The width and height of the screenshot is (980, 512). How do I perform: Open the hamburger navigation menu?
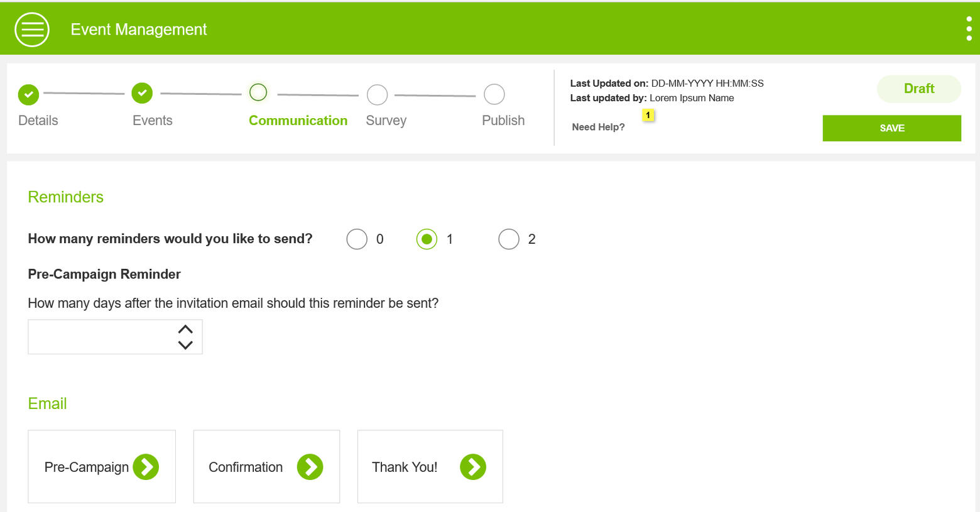pos(32,30)
